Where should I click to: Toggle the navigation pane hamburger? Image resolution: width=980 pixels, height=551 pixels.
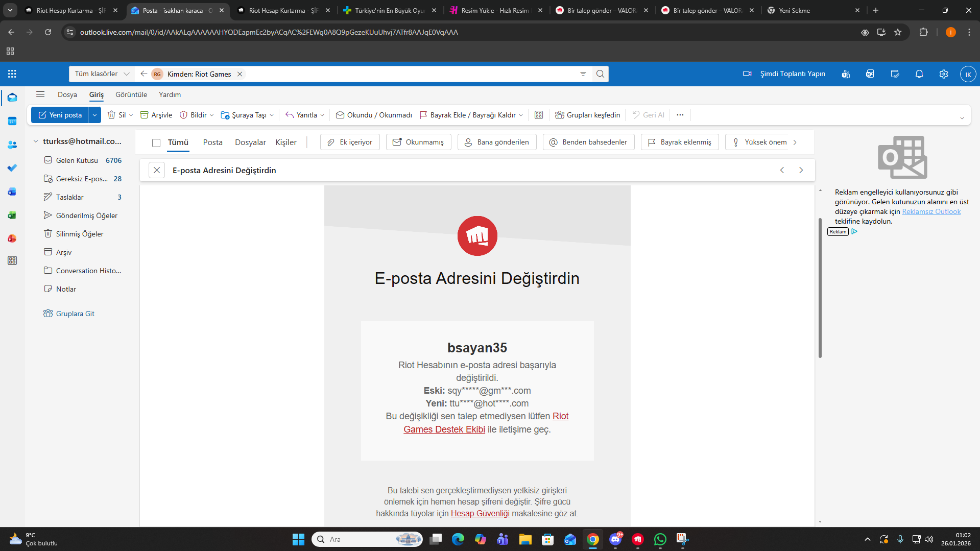[40, 94]
